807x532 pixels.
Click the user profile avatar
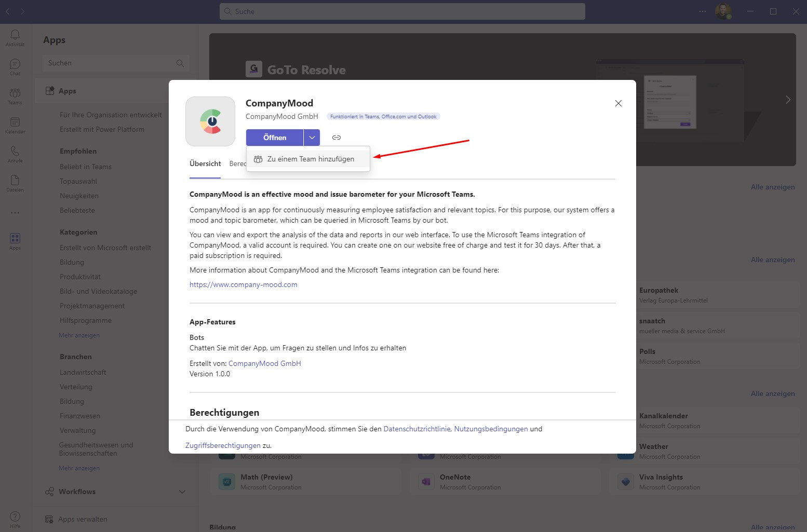coord(723,11)
